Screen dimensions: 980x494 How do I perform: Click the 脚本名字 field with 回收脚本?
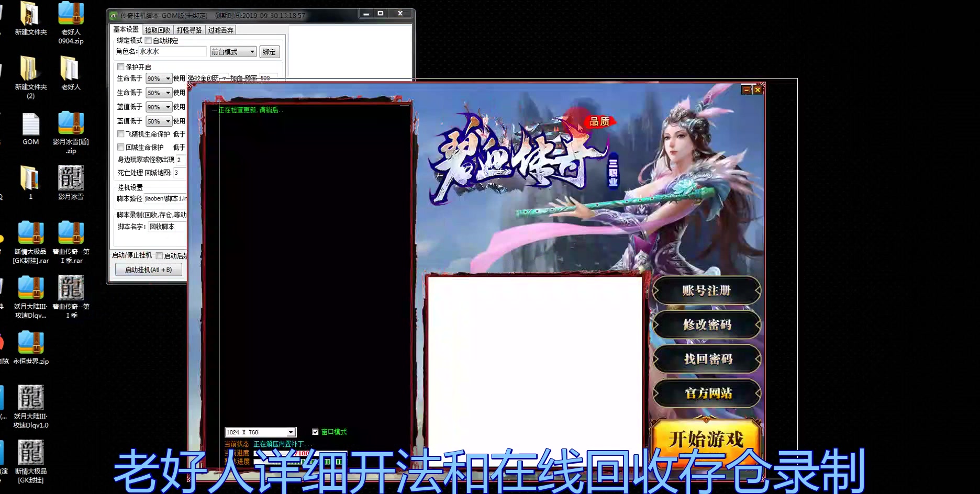[168, 227]
